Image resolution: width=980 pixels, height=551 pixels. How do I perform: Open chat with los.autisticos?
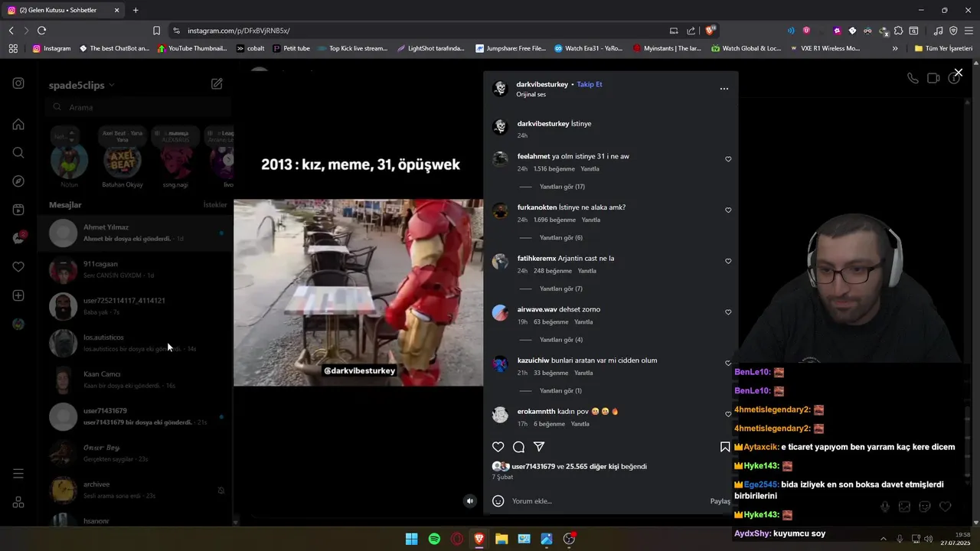pyautogui.click(x=136, y=343)
